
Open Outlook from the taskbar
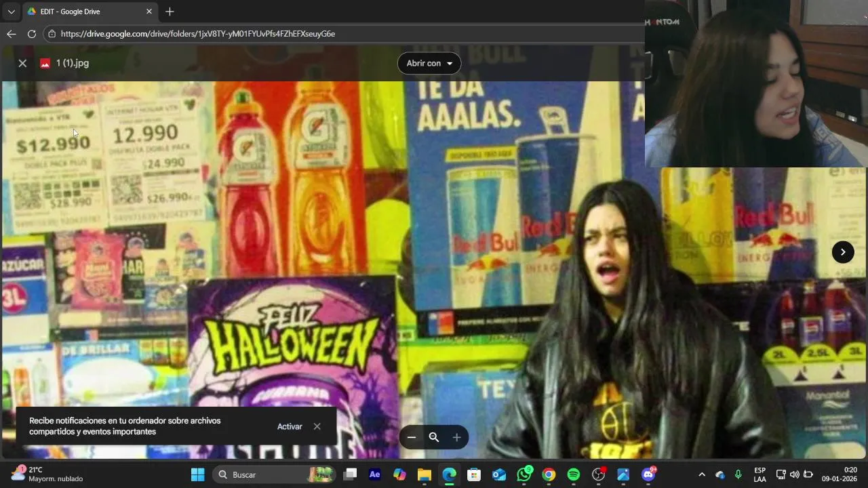(499, 474)
